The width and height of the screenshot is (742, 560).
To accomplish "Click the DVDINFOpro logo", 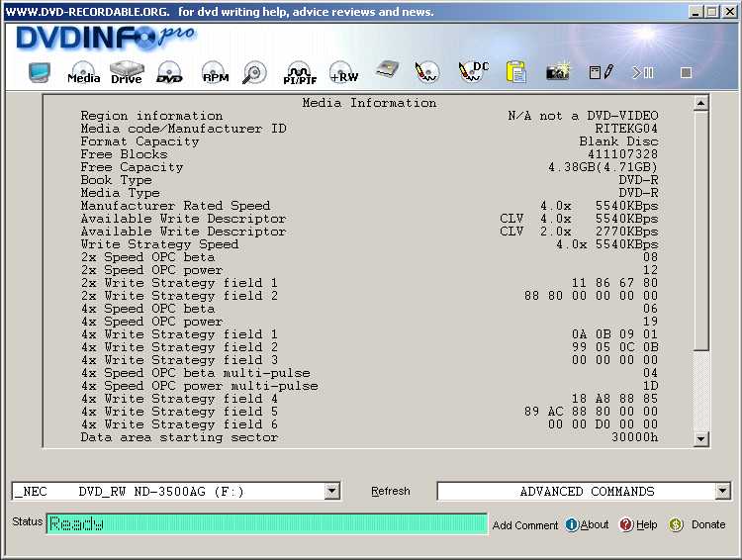I will tap(105, 38).
